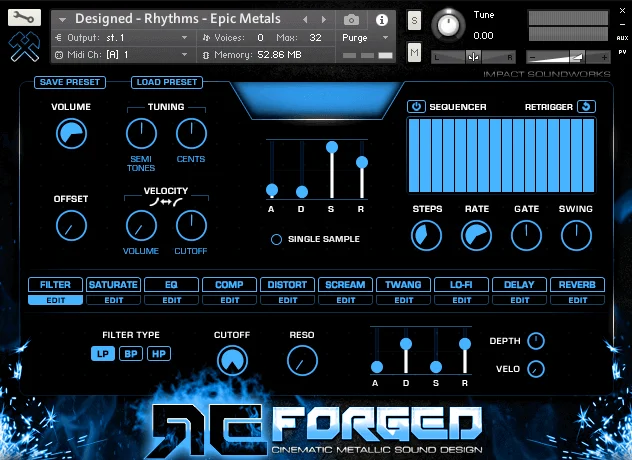
Task: Open the COMP edit tab
Action: tap(230, 300)
